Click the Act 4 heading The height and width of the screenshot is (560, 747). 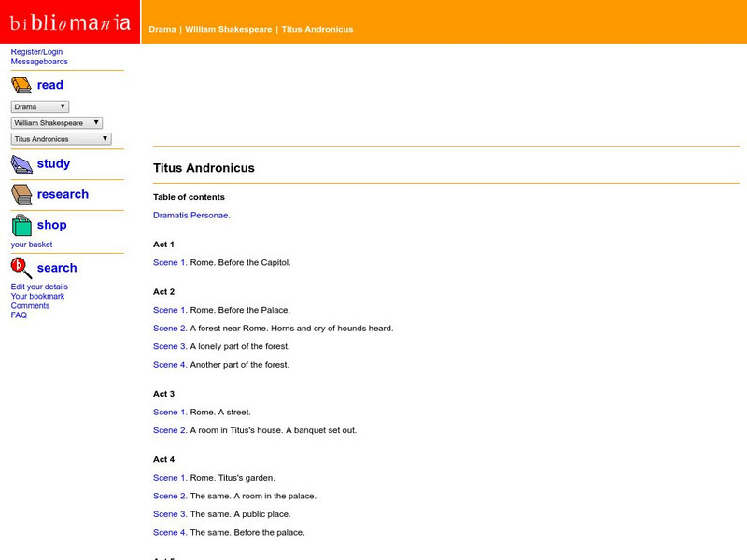[164, 459]
